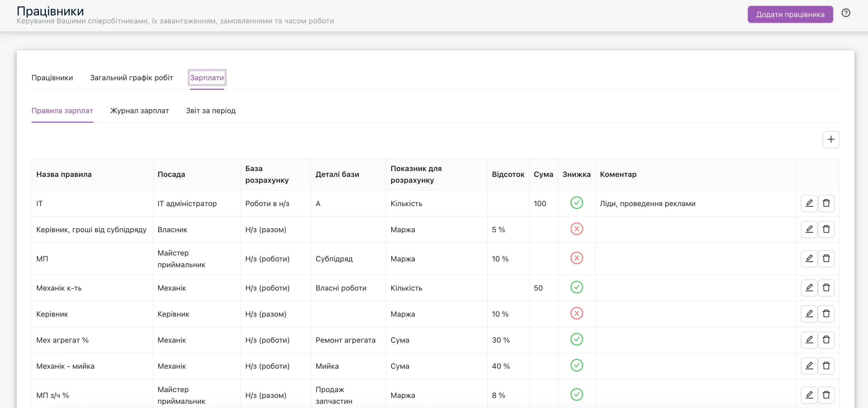The width and height of the screenshot is (868, 408).
Task: Edit the Мех агрегат % rule
Action: click(809, 340)
